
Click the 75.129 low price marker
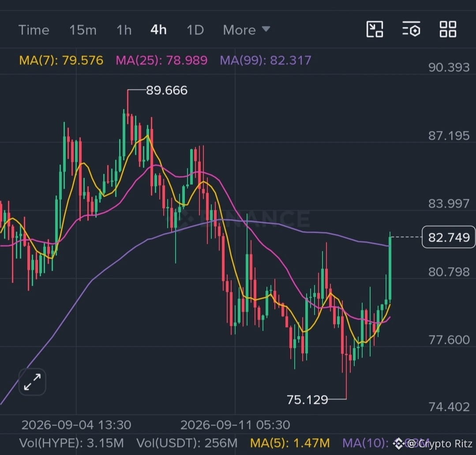click(307, 399)
